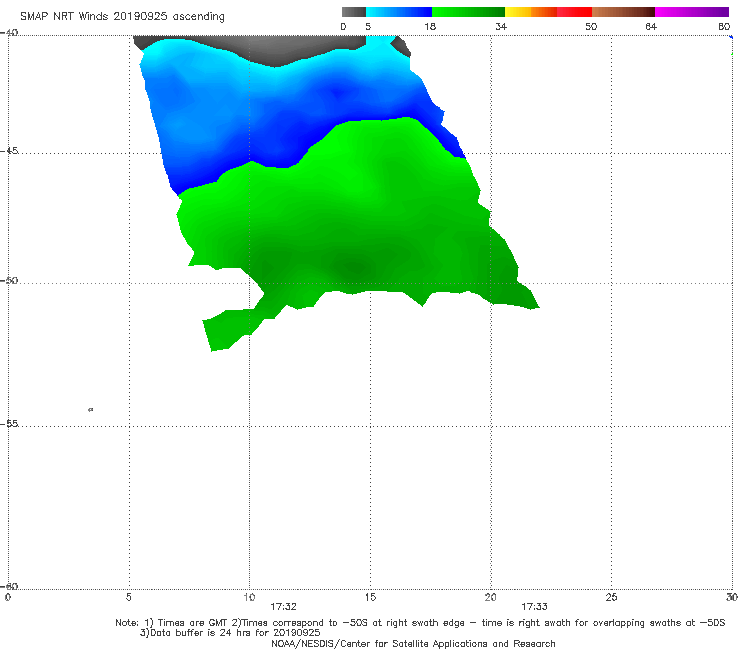Click the latitude label '-60' on the left axis
This screenshot has height=650, width=740.
click(x=9, y=586)
